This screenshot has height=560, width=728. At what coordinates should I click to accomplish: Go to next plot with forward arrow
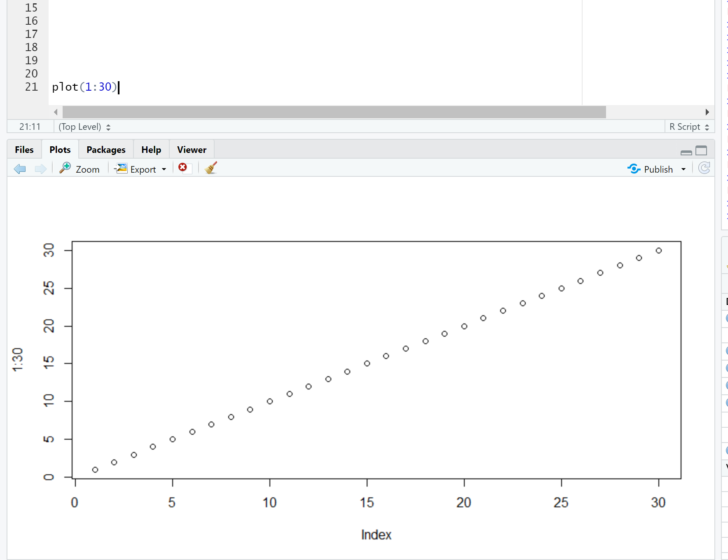pos(40,169)
